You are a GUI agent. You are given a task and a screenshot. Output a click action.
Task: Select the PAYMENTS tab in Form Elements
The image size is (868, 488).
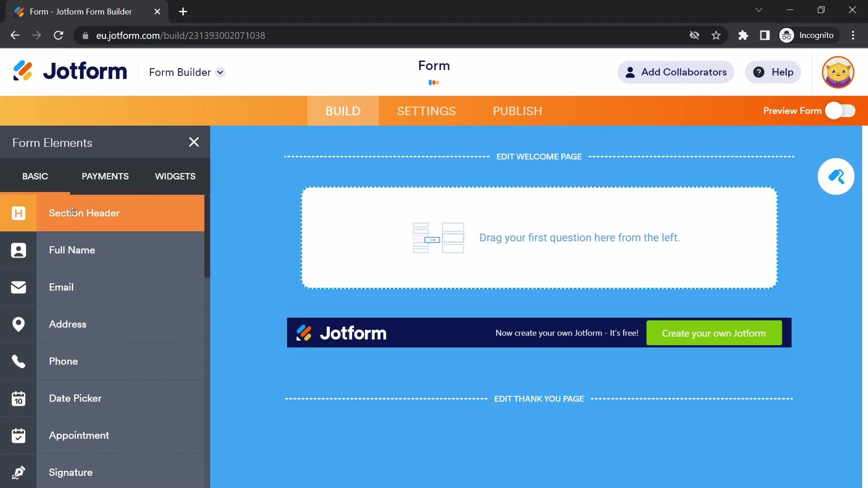click(x=105, y=176)
